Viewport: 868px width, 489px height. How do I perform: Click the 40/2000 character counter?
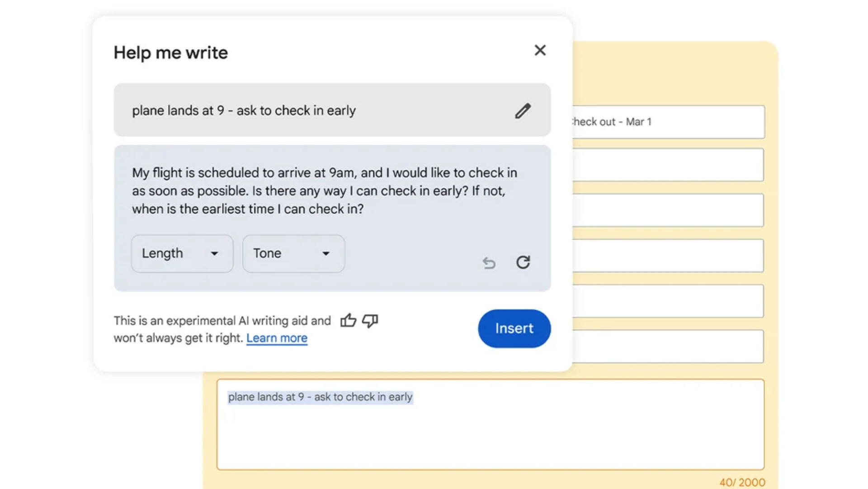742,483
